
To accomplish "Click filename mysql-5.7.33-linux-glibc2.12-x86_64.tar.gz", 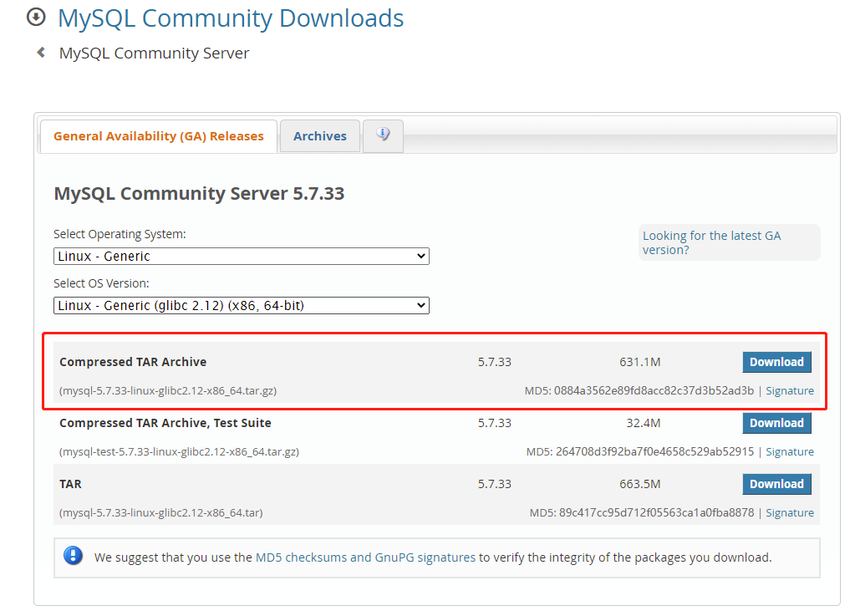I will pyautogui.click(x=168, y=391).
